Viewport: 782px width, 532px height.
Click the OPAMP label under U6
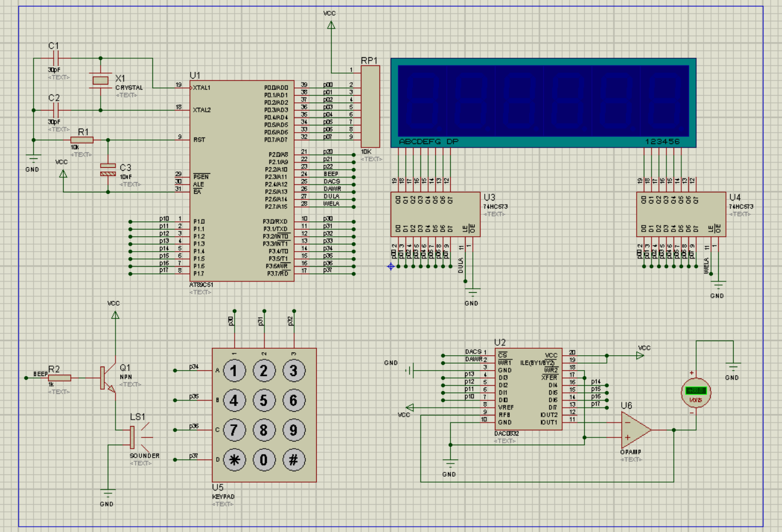click(630, 452)
